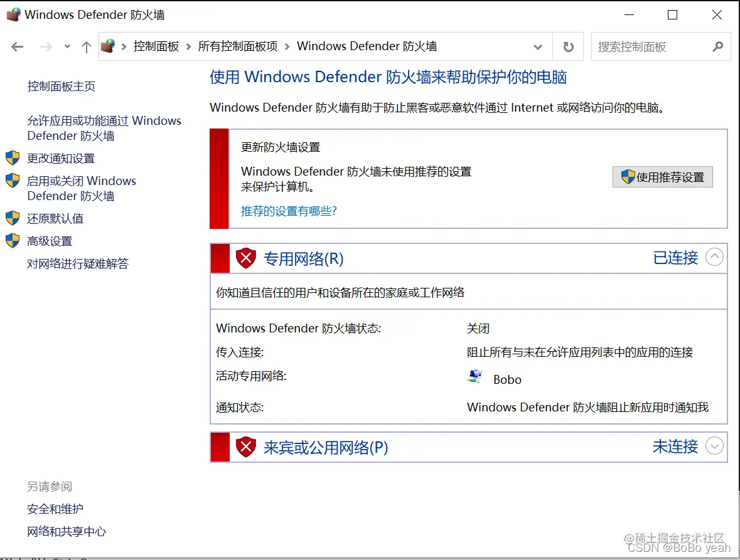Click 通知状态: label
Screen dimensions: 740x560
tap(240, 407)
